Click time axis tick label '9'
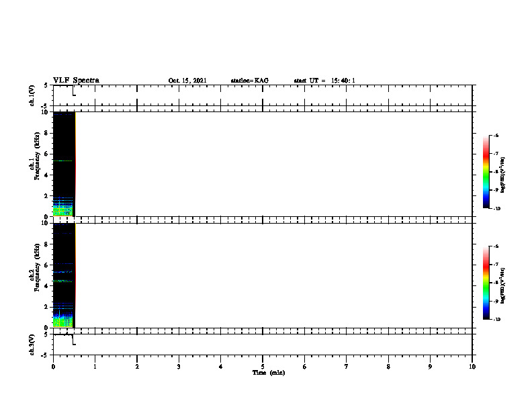This screenshot has height=411, width=532. pos(430,367)
